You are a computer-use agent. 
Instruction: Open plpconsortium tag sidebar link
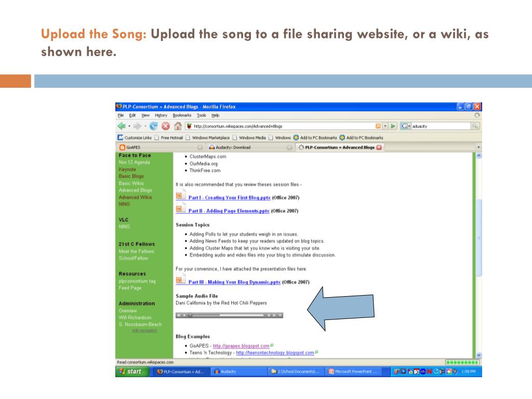click(137, 281)
